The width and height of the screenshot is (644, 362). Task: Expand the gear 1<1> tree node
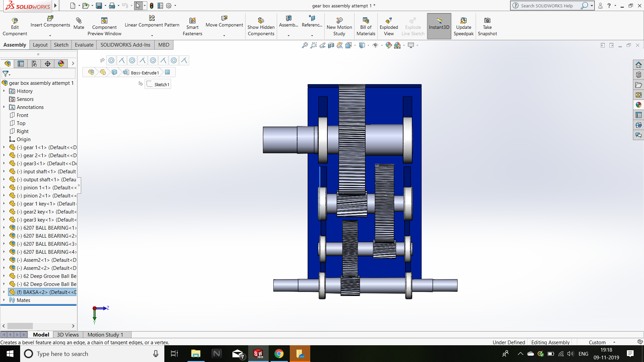[4, 147]
